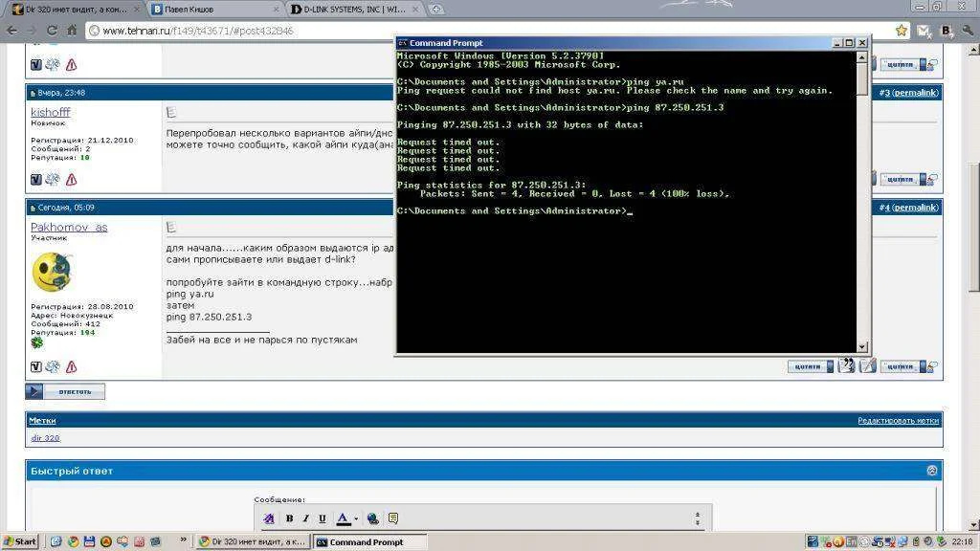Image resolution: width=980 pixels, height=551 pixels.
Task: Open the dir 320 tag link
Action: (46, 438)
